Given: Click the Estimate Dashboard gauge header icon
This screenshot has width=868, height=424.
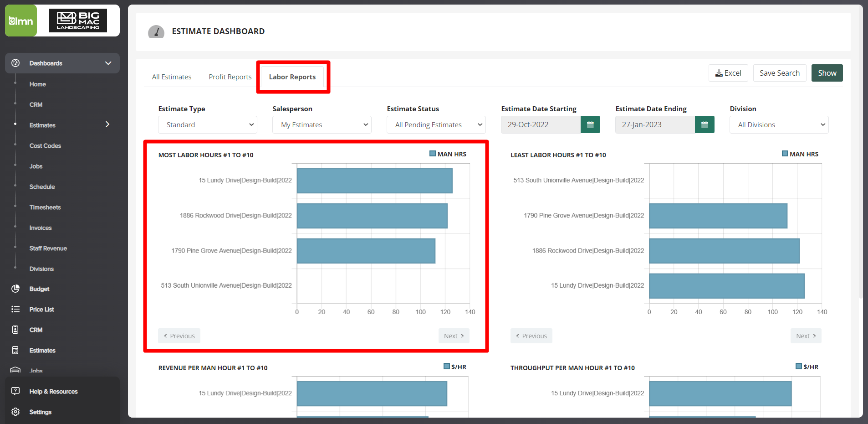Looking at the screenshot, I should pos(156,31).
